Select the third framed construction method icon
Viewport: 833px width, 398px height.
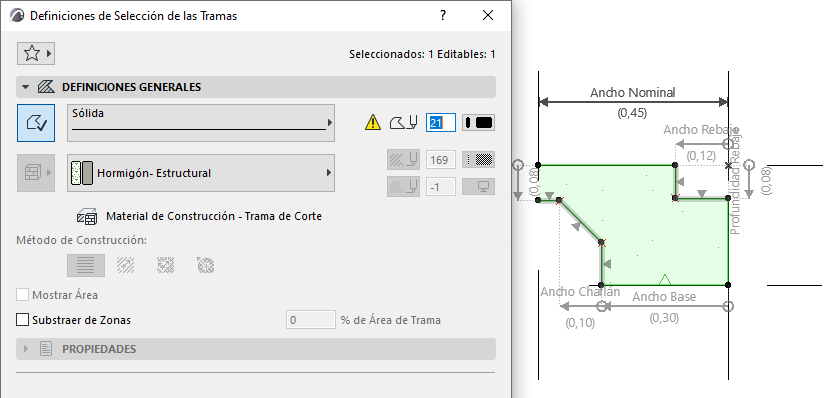click(x=166, y=265)
